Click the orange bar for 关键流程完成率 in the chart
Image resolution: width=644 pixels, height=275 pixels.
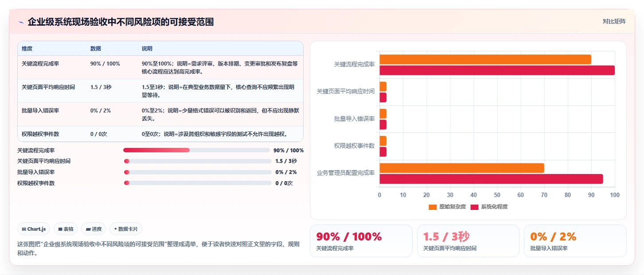coord(485,59)
